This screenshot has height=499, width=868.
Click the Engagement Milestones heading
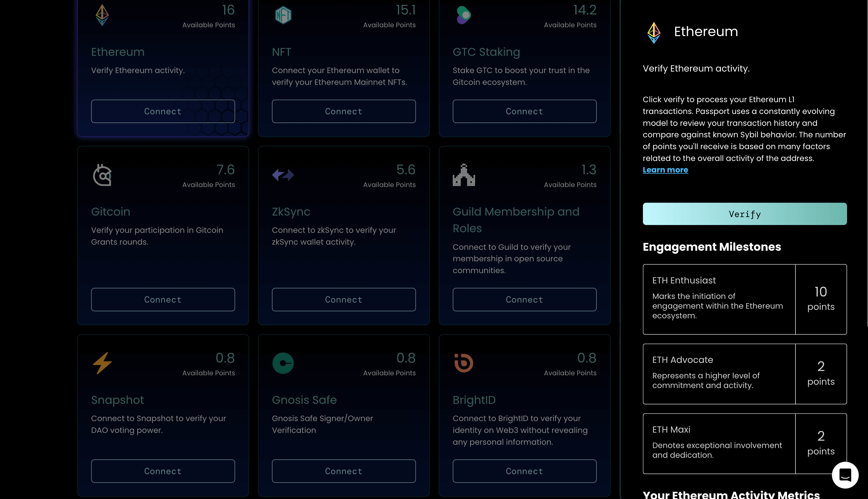(712, 247)
